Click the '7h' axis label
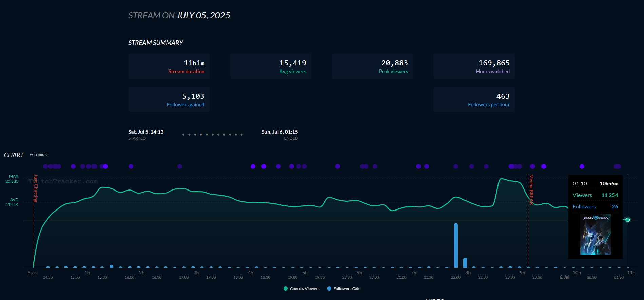This screenshot has width=644, height=300. click(x=414, y=273)
